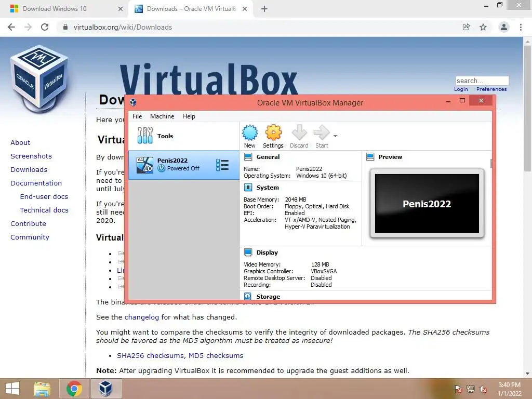Viewport: 532px width, 399px height.
Task: Go to the About page link
Action: tap(20, 142)
